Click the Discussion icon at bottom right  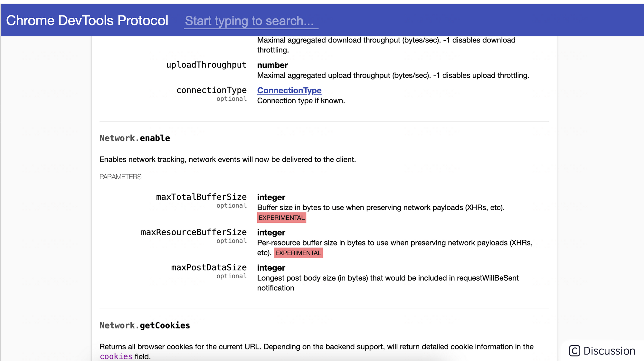(574, 351)
